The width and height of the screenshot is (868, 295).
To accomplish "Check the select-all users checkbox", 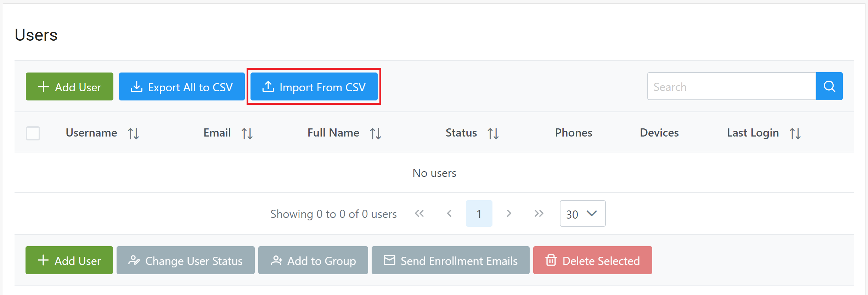I will (x=33, y=133).
